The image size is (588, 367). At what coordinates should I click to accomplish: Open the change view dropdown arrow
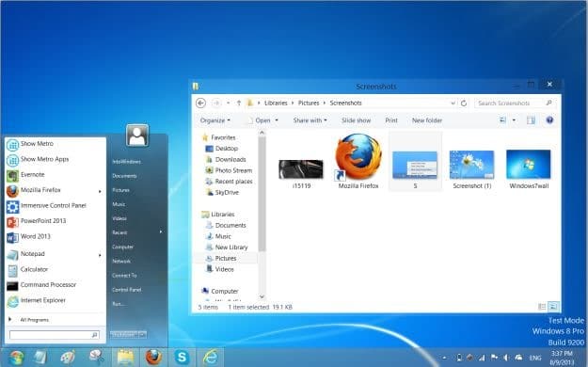514,120
